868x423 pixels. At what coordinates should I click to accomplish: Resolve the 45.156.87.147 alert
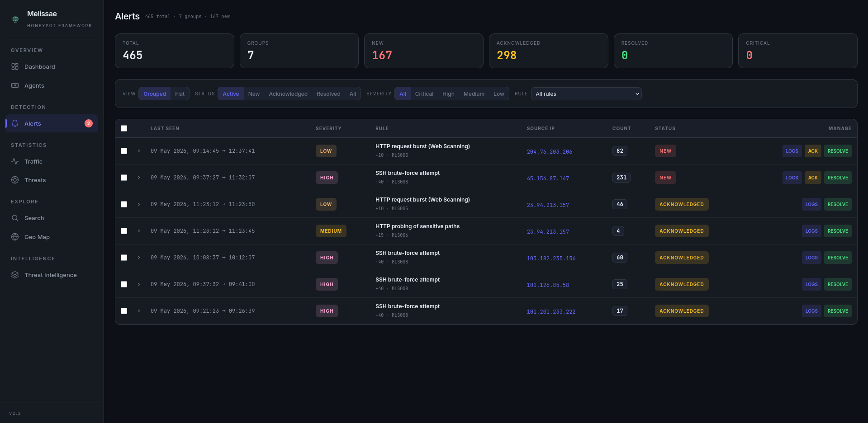(x=838, y=178)
